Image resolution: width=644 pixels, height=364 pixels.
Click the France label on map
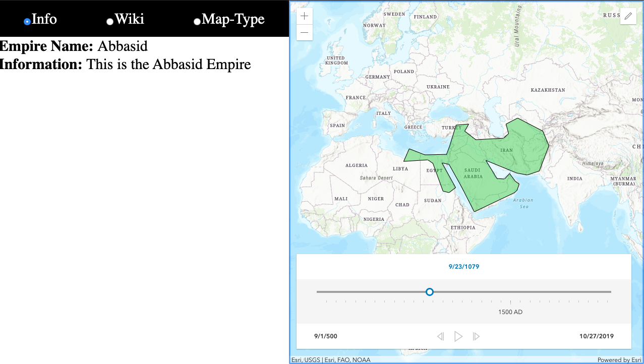click(x=356, y=98)
